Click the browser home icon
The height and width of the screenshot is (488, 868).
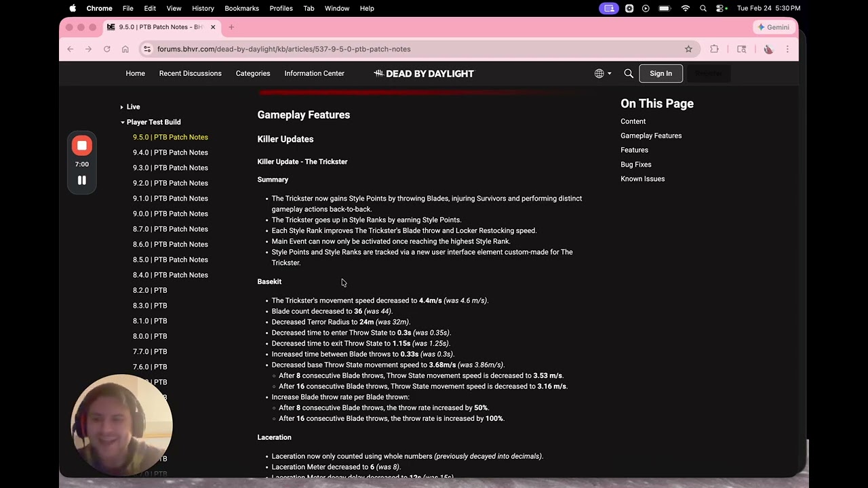pos(125,49)
